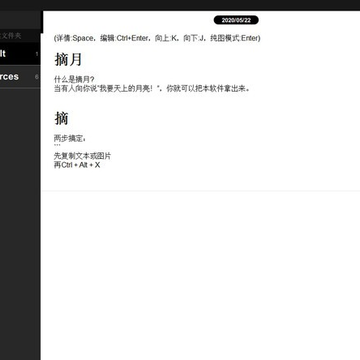Click the sentence mentioning "我要天上的月亮"
Viewport: 360px width, 360px height.
[152, 89]
